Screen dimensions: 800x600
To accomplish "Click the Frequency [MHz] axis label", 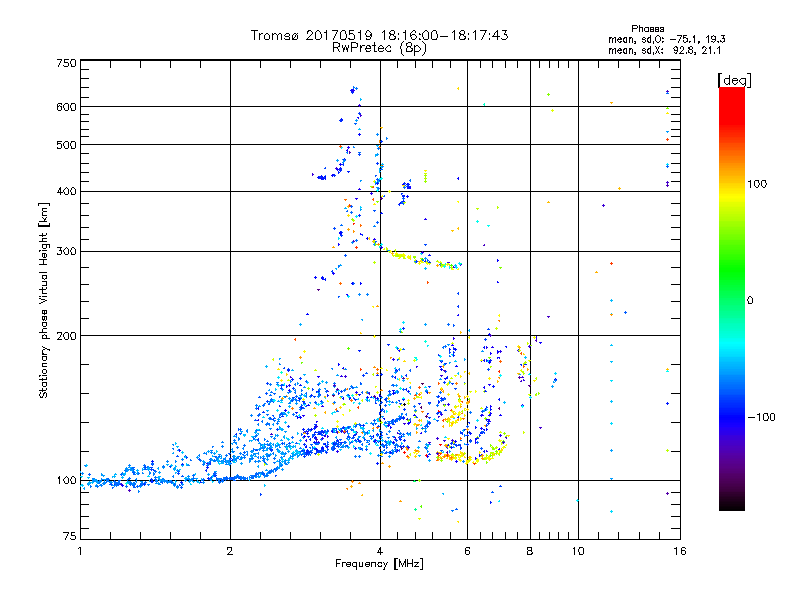I will [x=379, y=564].
